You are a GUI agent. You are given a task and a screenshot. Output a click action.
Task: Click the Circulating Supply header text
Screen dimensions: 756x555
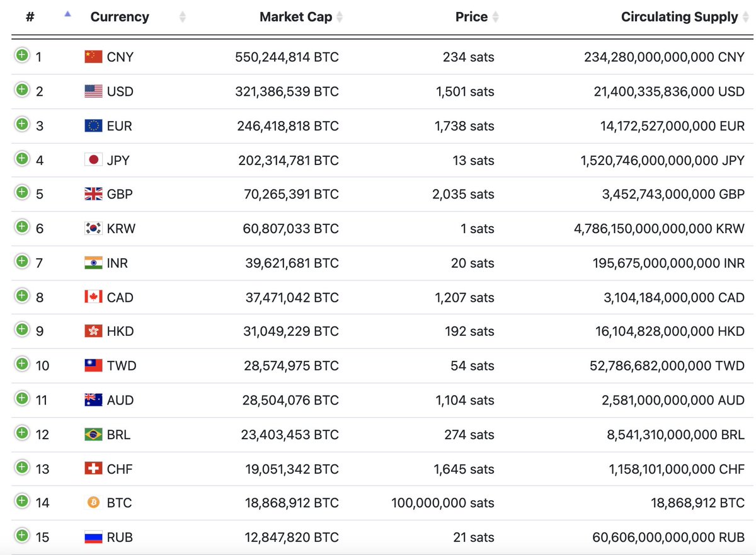tap(679, 17)
